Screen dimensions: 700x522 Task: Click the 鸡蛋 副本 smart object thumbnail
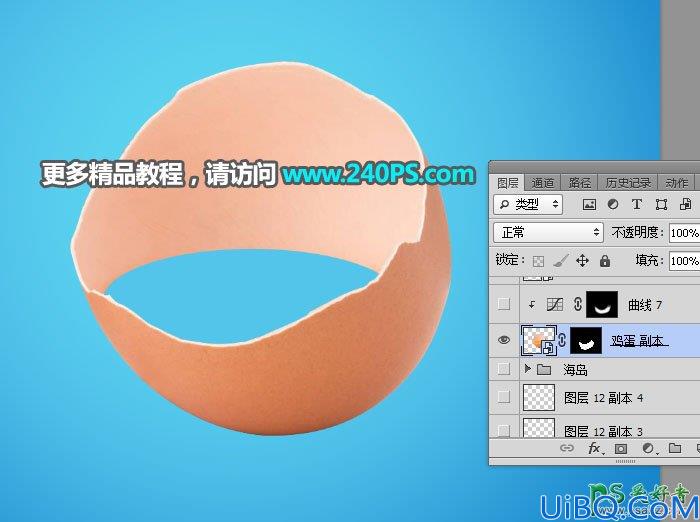coord(539,340)
